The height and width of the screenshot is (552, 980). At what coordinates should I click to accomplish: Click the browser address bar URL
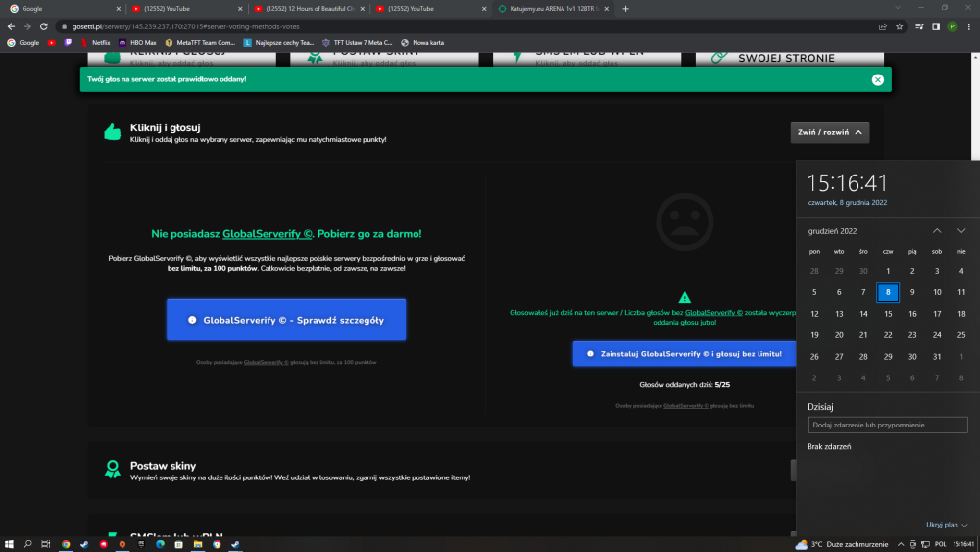coord(185,26)
